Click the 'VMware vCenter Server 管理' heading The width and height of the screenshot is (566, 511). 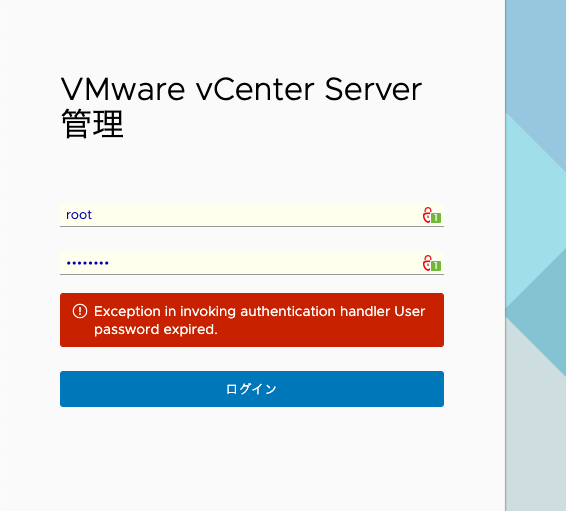(x=241, y=107)
